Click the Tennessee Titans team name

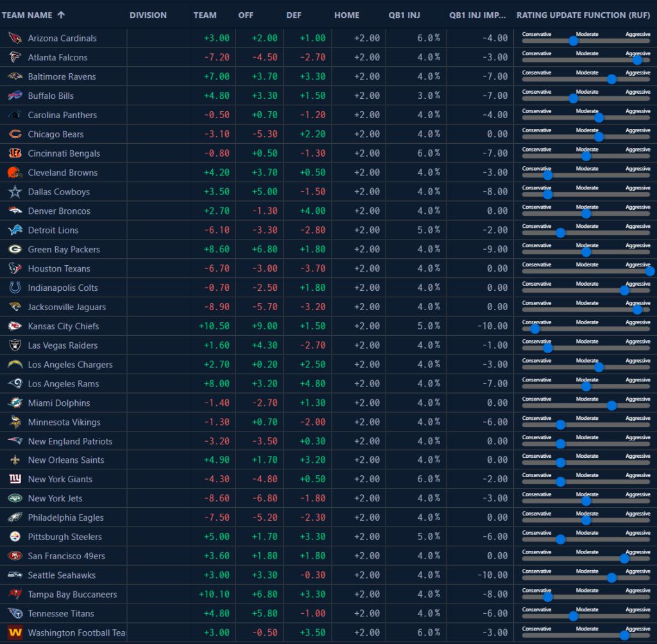(x=61, y=614)
